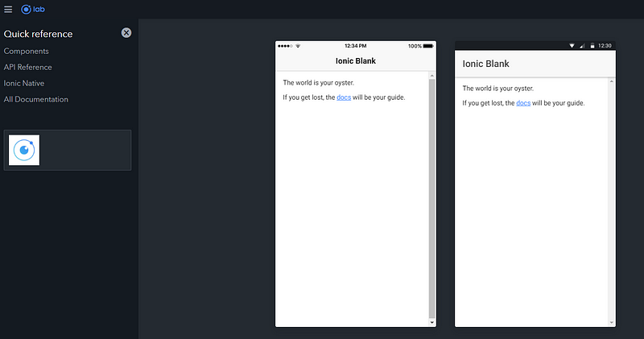644x339 pixels.
Task: Open the hamburger menu icon
Action: 8,9
